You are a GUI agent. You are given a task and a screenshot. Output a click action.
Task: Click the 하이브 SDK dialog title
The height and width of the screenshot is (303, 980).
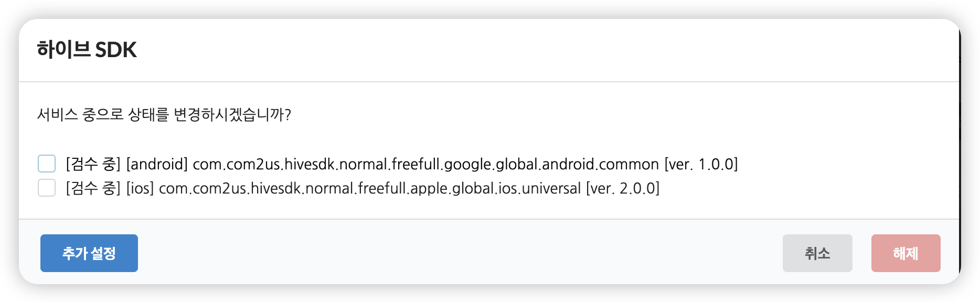tap(87, 50)
